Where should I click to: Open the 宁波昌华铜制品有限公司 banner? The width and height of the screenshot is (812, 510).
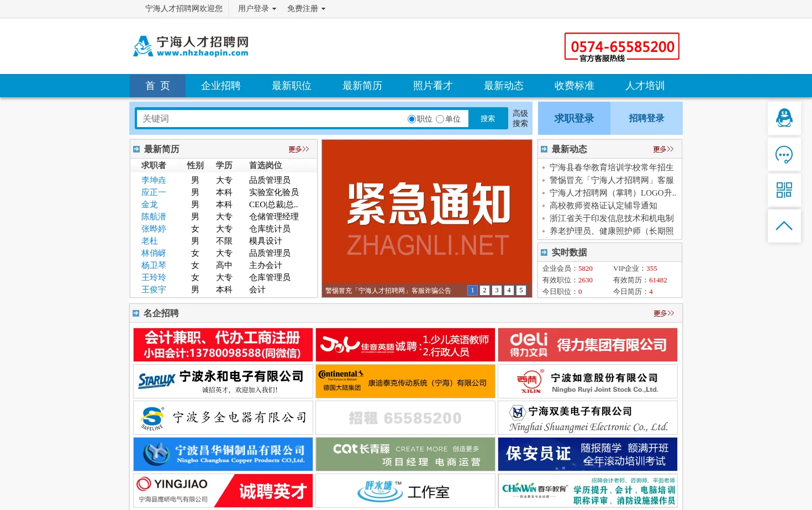223,454
